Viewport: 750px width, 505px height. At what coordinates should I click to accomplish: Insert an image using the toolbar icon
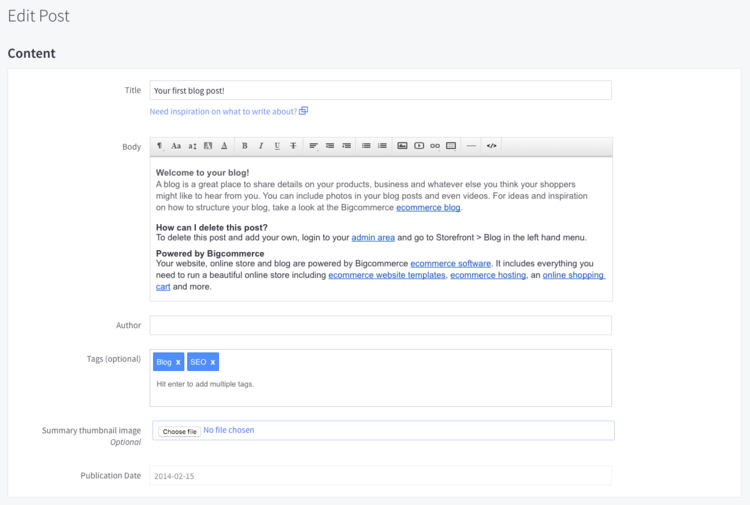[402, 146]
